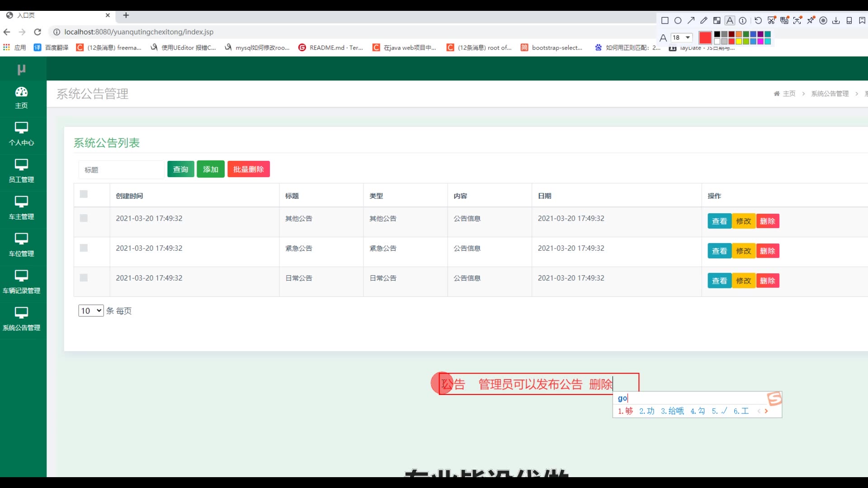Pin the screenshot to screen
The height and width of the screenshot is (488, 868).
[x=811, y=20]
